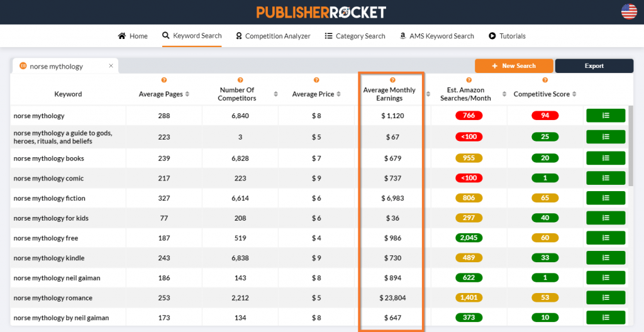Click help icon above Competitive Score column
The width and height of the screenshot is (644, 332).
click(545, 80)
